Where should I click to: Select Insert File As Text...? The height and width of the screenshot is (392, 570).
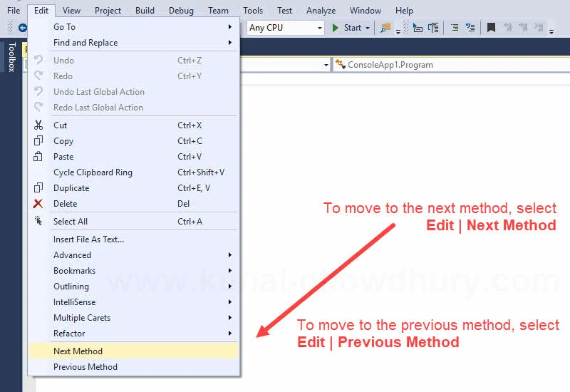point(133,239)
